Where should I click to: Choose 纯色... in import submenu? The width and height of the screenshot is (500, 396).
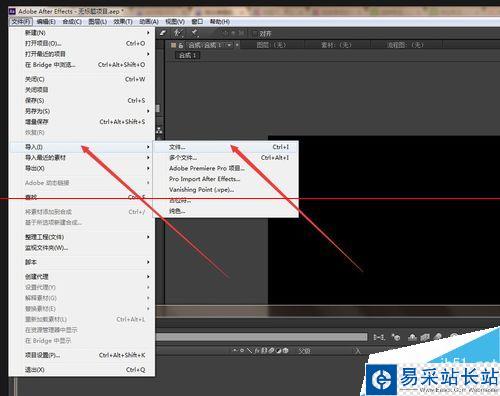226,211
